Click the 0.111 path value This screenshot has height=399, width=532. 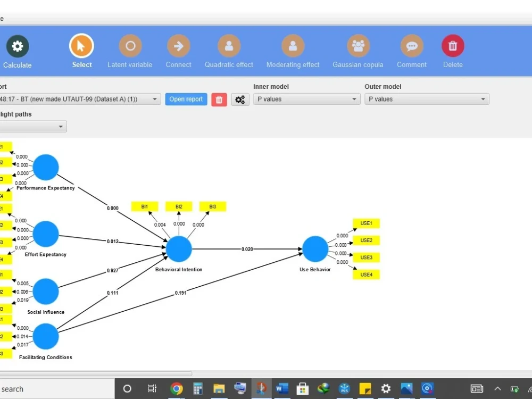[x=113, y=293]
